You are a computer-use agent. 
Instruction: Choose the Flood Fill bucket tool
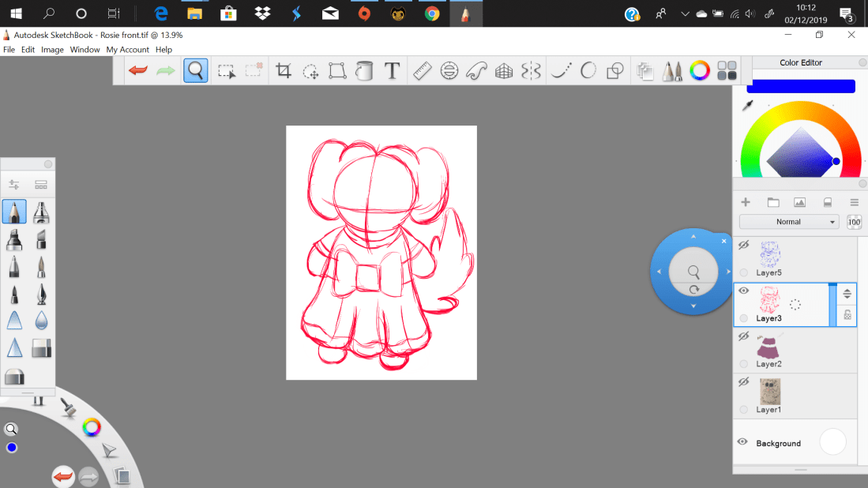[x=364, y=71]
